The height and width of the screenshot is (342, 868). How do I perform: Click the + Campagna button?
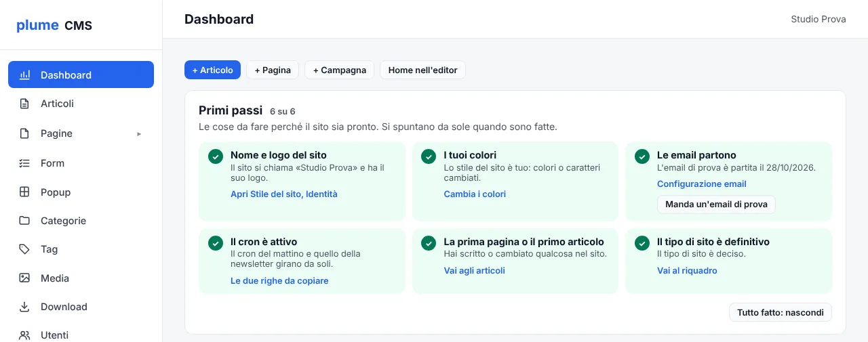click(339, 70)
